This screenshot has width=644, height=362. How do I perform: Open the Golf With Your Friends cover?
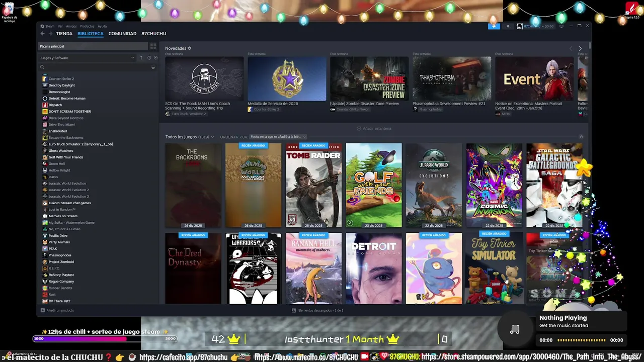tap(374, 186)
